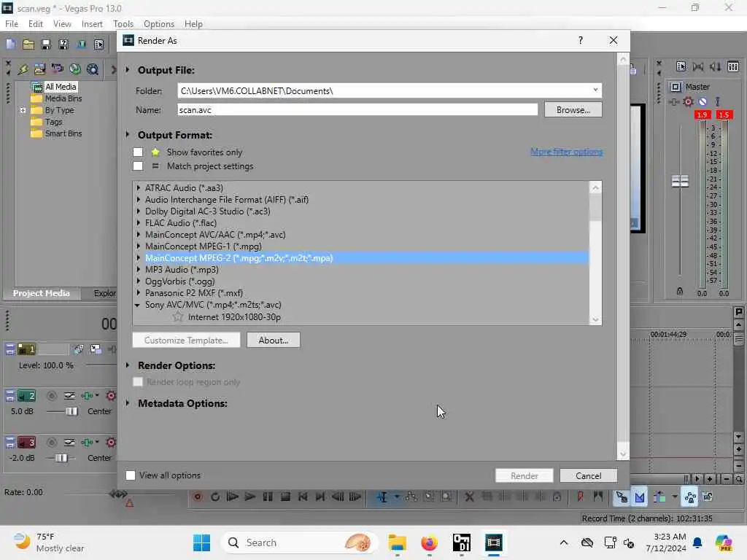The height and width of the screenshot is (560, 747).
Task: Check the Show favorites only checkbox
Action: pyautogui.click(x=138, y=152)
